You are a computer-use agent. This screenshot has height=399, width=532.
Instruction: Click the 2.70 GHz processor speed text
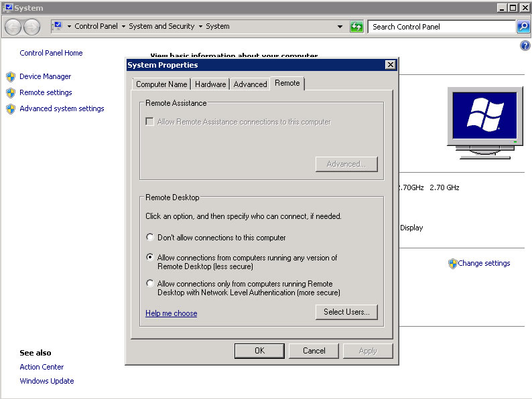coord(444,187)
